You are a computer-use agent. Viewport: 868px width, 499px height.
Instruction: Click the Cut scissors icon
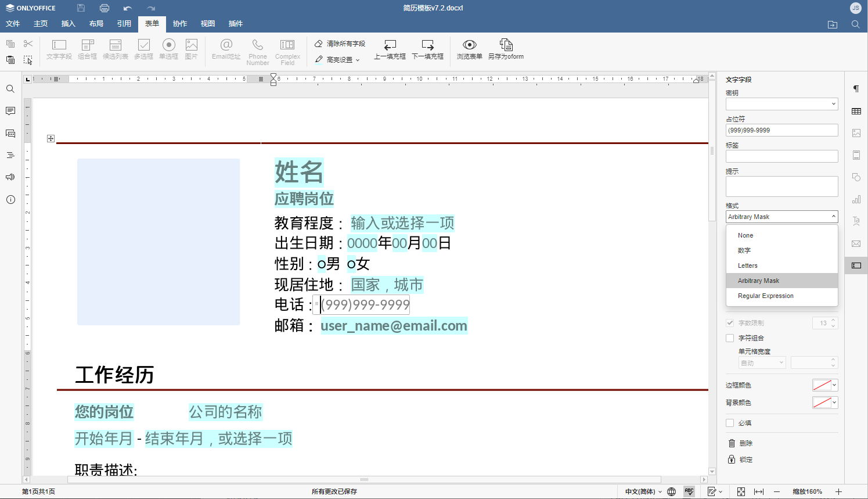pyautogui.click(x=28, y=44)
